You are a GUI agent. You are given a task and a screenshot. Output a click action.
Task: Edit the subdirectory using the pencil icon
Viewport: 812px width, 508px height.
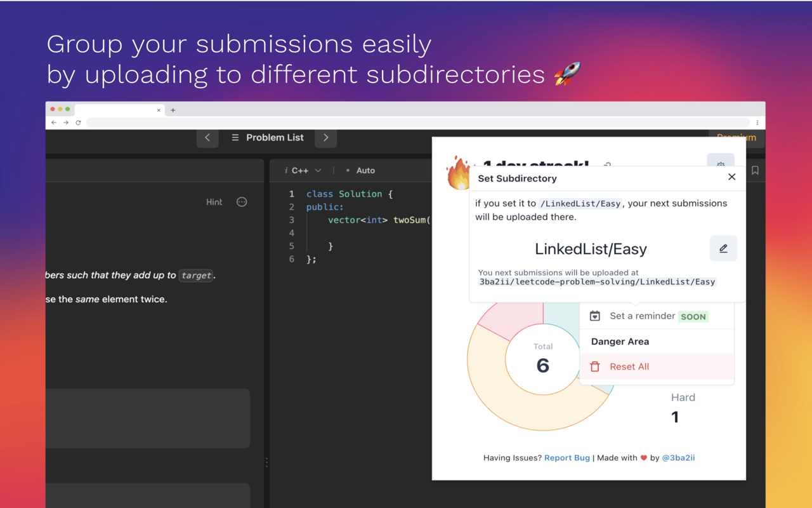pyautogui.click(x=723, y=248)
